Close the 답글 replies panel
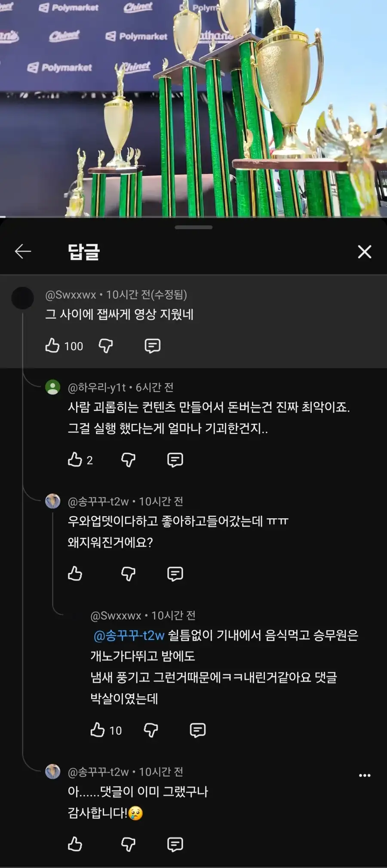Viewport: 387px width, 868px height. [x=364, y=252]
